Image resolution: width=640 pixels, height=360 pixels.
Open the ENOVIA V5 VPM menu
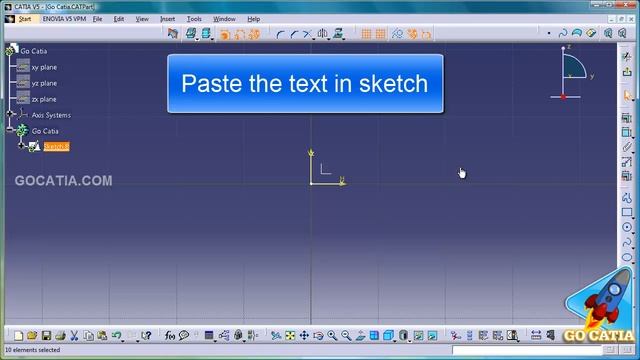tap(64, 19)
